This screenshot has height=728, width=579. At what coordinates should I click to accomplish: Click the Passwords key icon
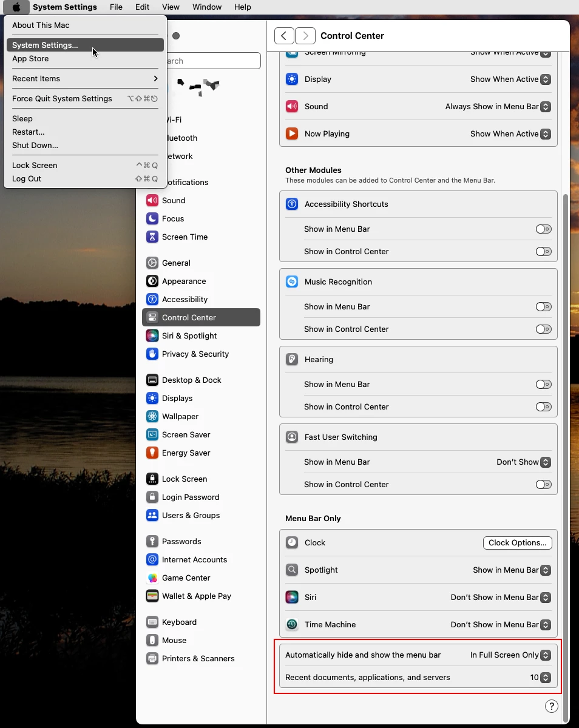tap(152, 541)
